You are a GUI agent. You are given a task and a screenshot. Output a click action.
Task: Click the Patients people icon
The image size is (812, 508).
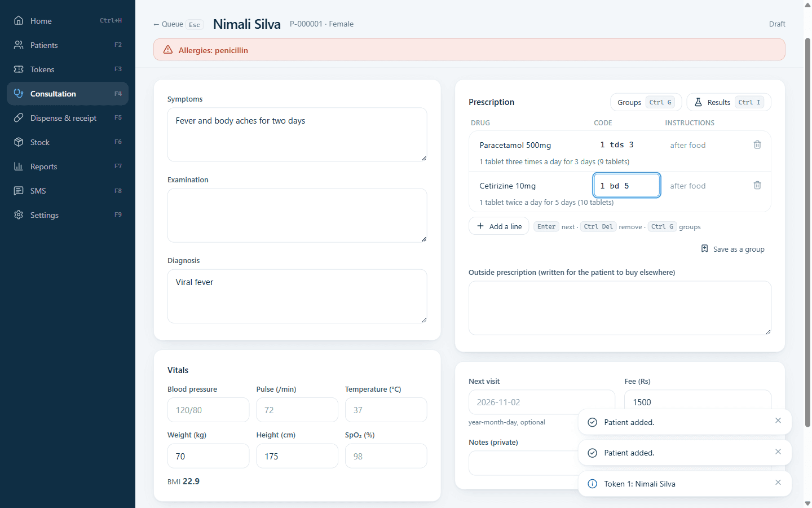(19, 45)
